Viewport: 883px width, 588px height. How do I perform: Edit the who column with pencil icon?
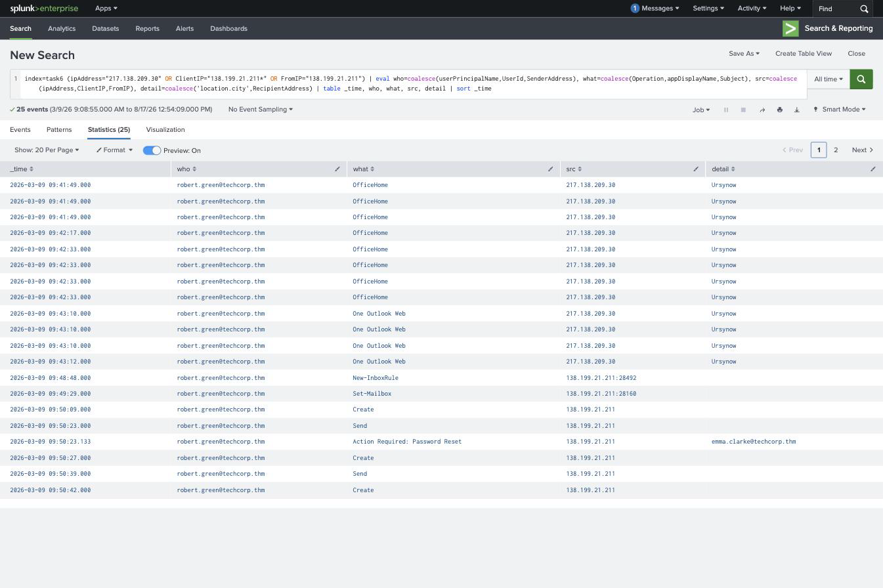tap(337, 169)
